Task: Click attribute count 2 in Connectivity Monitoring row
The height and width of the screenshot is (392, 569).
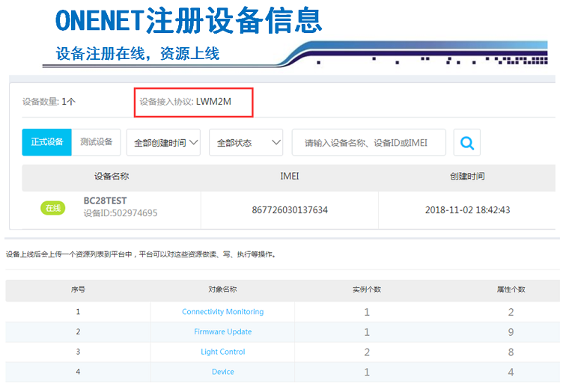Action: 511,312
